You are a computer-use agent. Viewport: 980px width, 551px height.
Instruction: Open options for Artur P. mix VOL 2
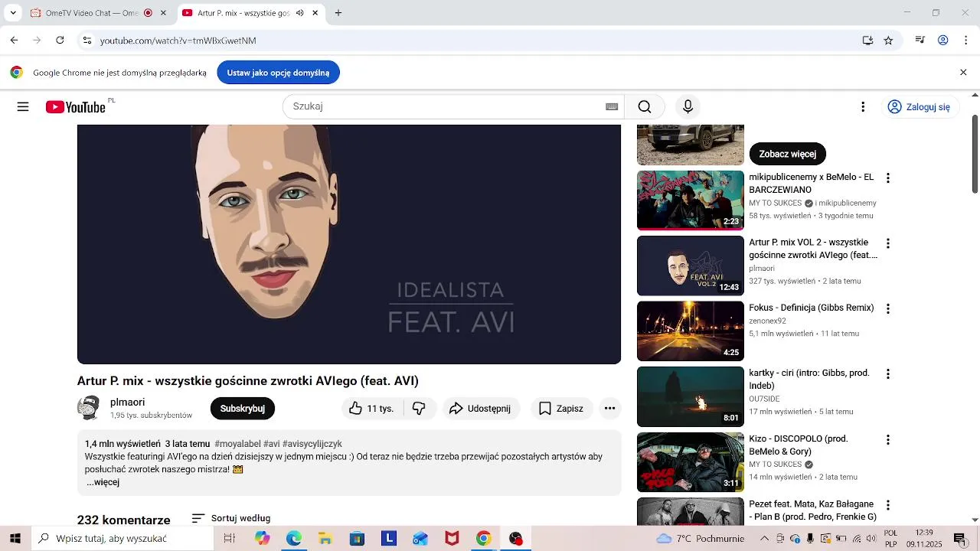click(x=888, y=243)
